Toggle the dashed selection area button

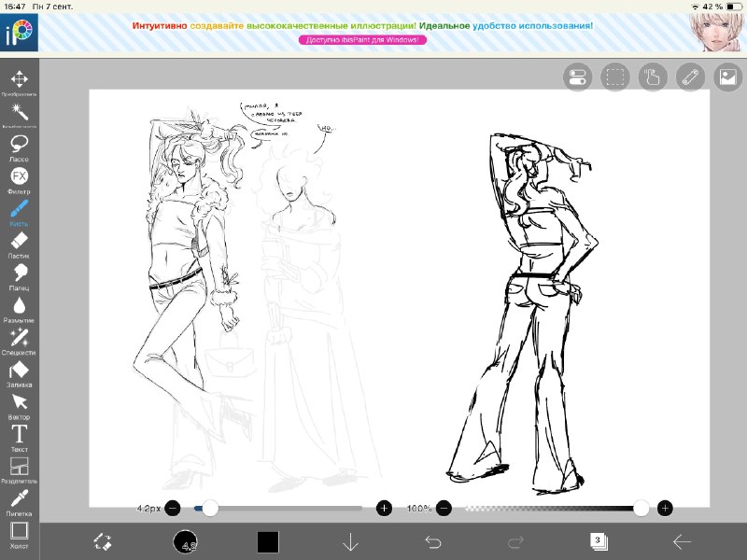pyautogui.click(x=615, y=77)
